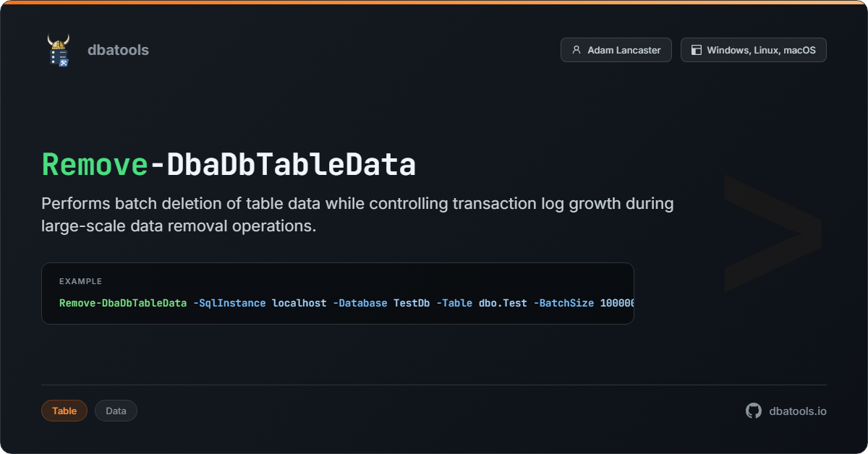The height and width of the screenshot is (454, 868).
Task: Click the -SqlInstance parameter in example
Action: click(229, 303)
